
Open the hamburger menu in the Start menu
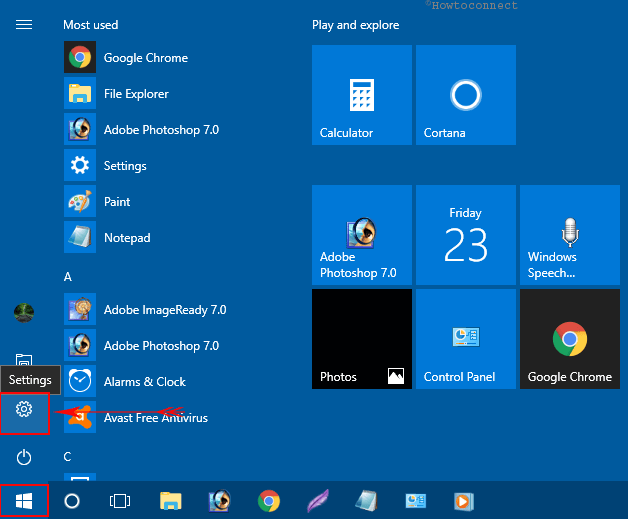click(x=24, y=25)
